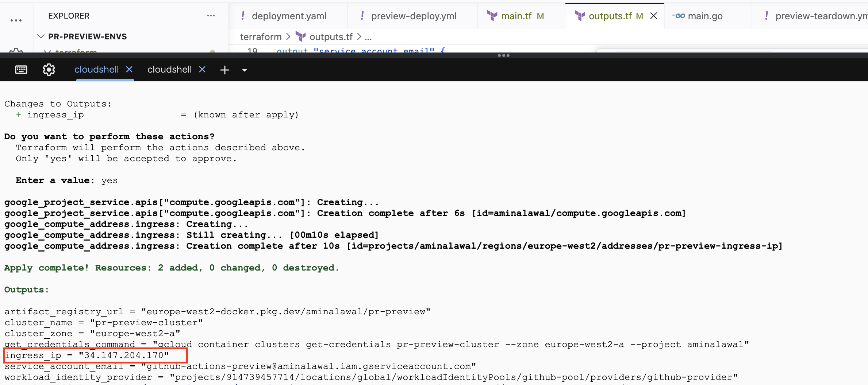Image resolution: width=868 pixels, height=385 pixels.
Task: Open the keyboard icon in terminal toolbar
Action: click(x=21, y=70)
